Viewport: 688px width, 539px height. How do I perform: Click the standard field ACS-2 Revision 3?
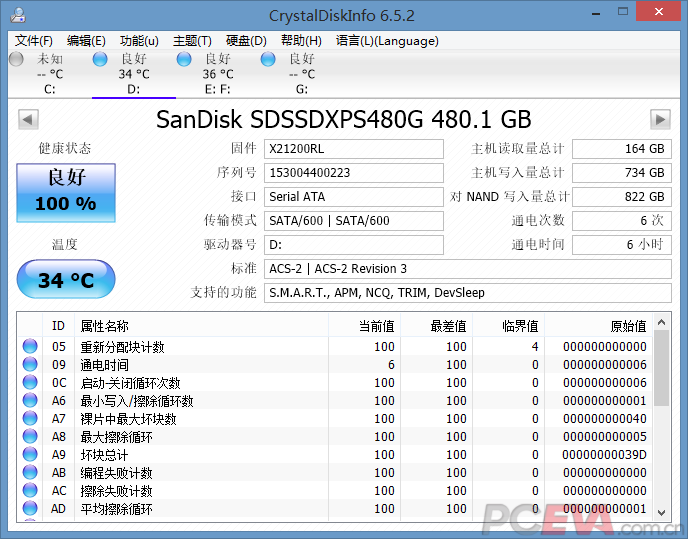point(468,269)
